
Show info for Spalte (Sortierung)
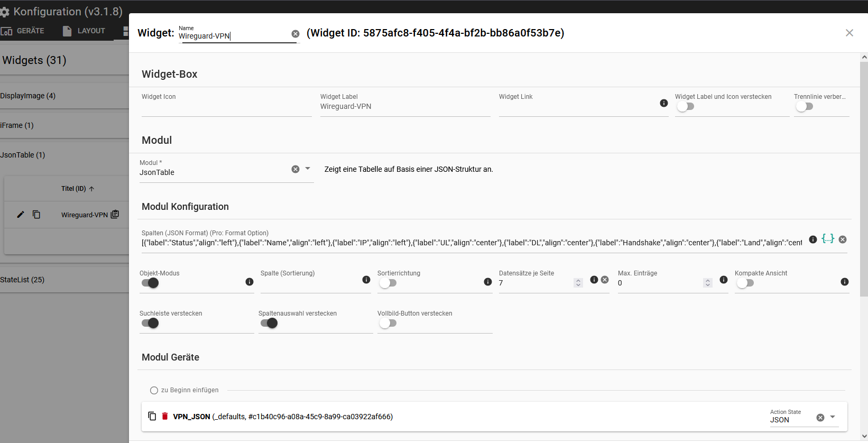(x=366, y=280)
